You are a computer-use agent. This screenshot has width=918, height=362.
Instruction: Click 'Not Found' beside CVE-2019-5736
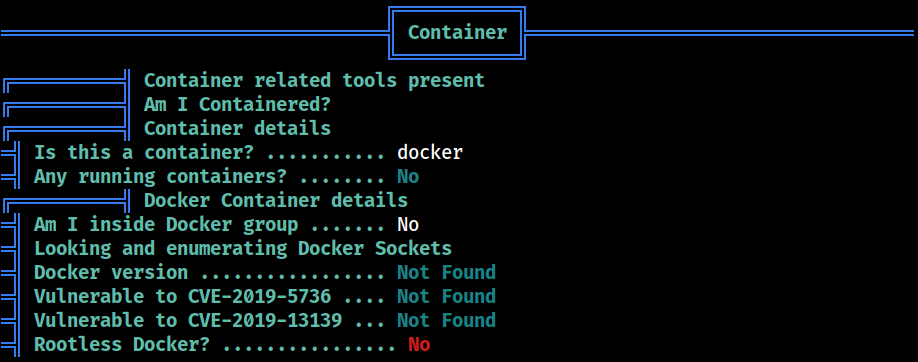(447, 296)
